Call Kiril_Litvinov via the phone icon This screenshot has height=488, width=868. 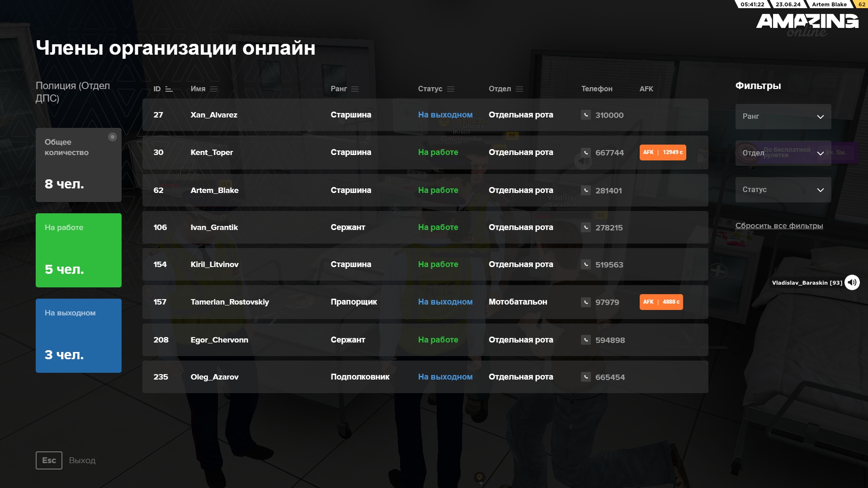(585, 264)
